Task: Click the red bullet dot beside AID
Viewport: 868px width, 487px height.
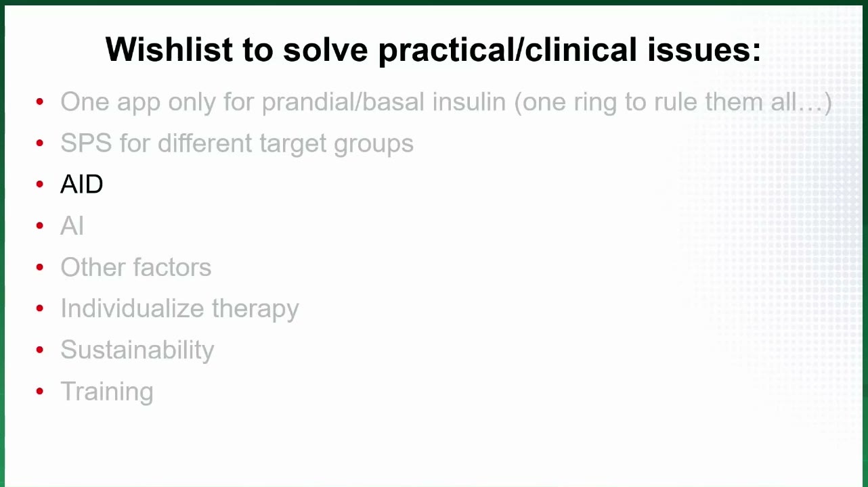Action: [40, 185]
